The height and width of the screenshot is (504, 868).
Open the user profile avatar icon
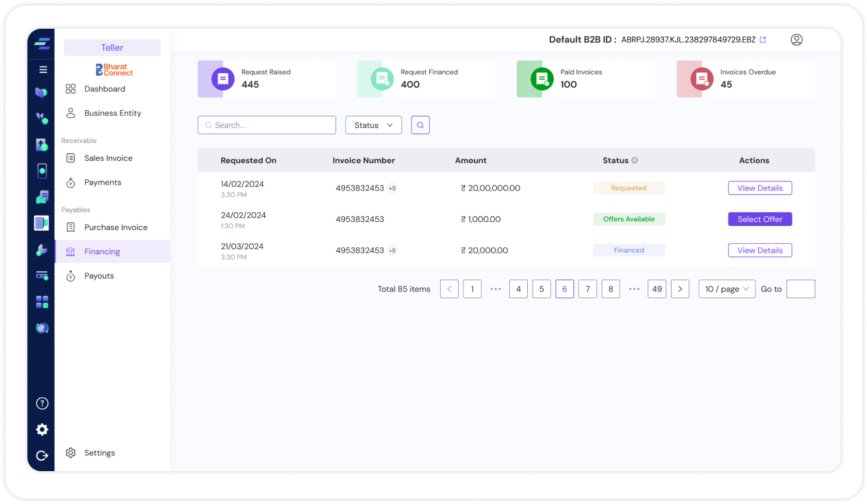point(796,40)
